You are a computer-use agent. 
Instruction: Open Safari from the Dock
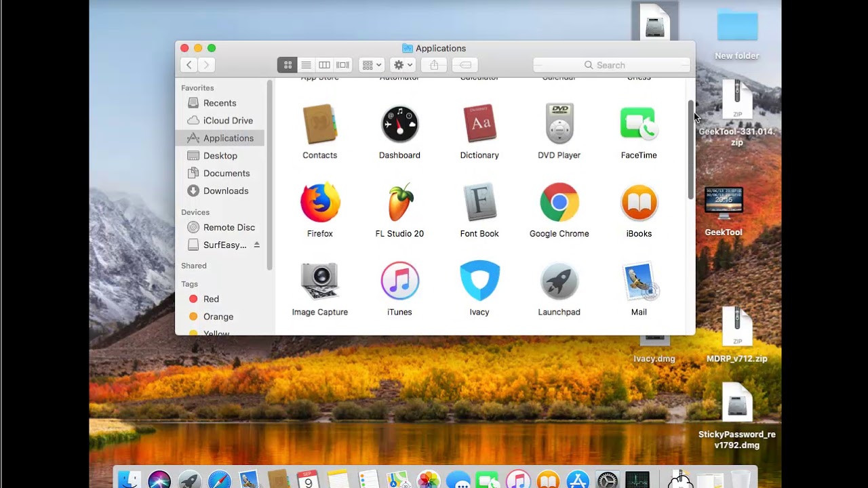(x=219, y=481)
